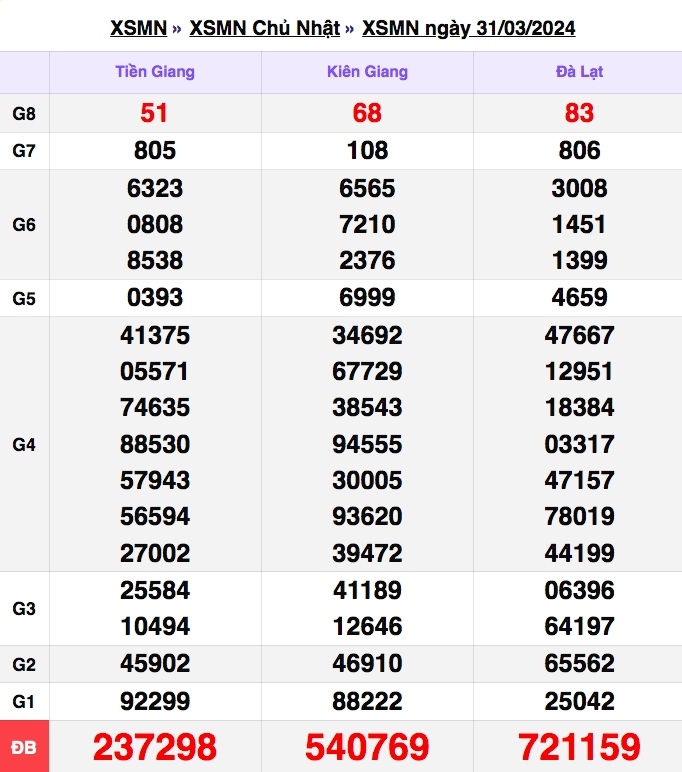
Task: Click G4 number 18384
Action: (579, 408)
